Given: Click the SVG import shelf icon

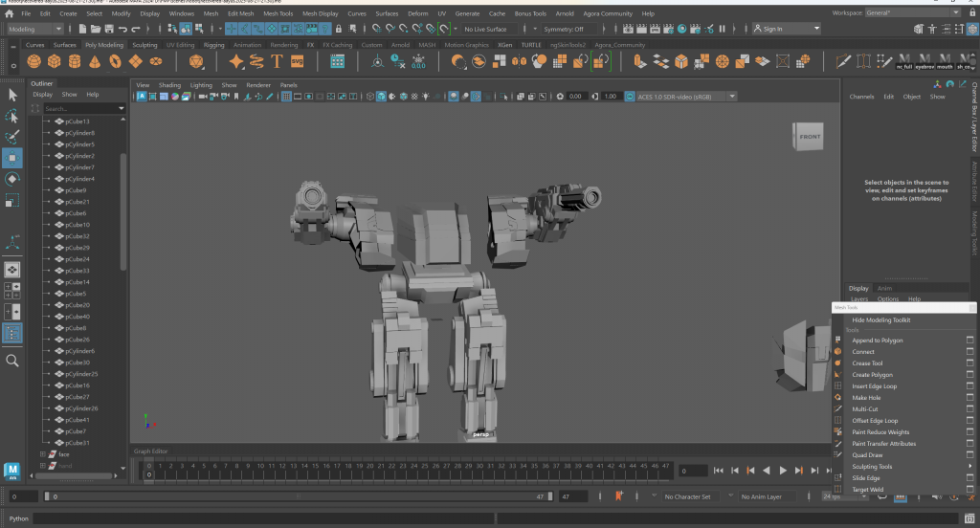Looking at the screenshot, I should pos(297,61).
